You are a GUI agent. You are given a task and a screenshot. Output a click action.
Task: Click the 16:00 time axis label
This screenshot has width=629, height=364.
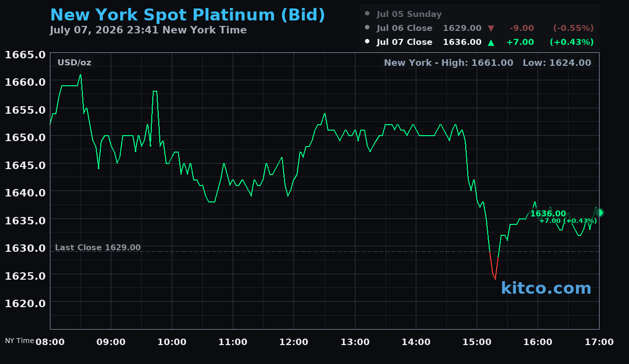(x=538, y=342)
